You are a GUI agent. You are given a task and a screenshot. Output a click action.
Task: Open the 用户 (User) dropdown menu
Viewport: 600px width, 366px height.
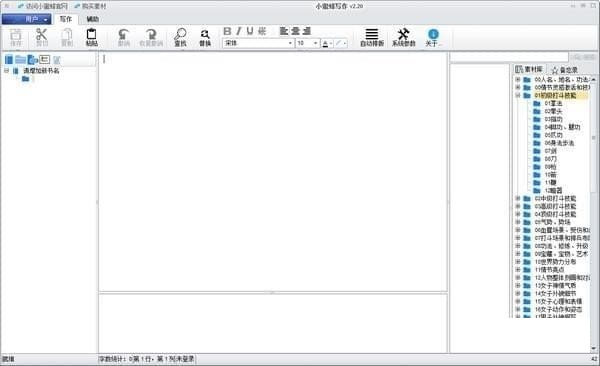coord(26,19)
